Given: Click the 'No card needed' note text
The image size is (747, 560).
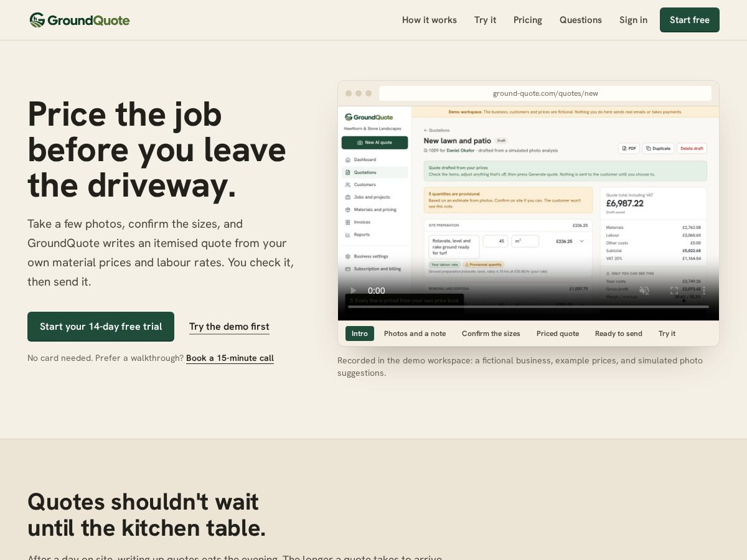Looking at the screenshot, I should pyautogui.click(x=106, y=358).
